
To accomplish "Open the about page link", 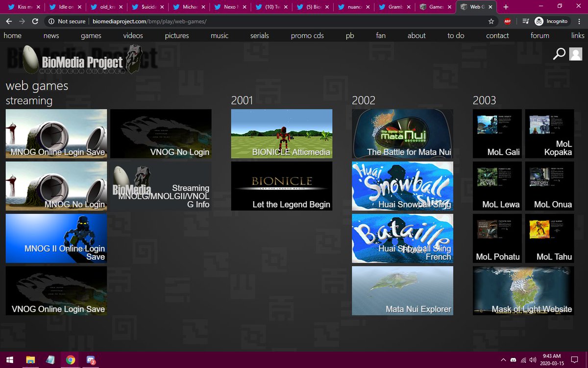I will click(x=416, y=35).
